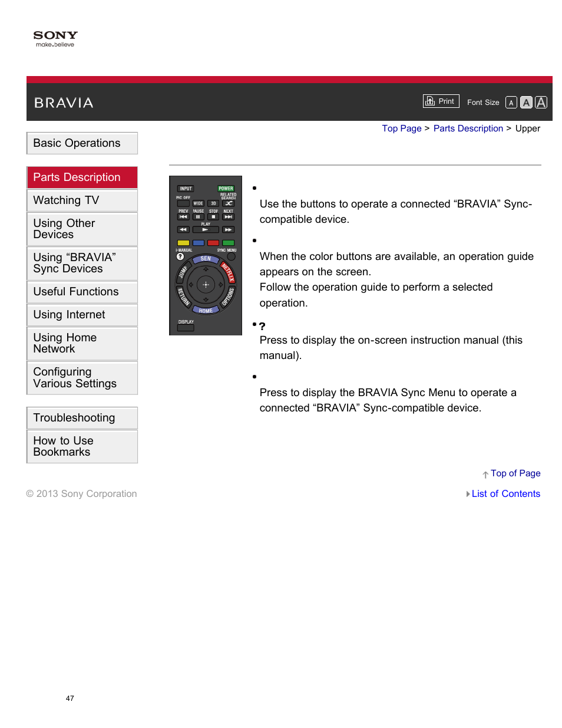Click the green color button below fast-forward
The width and height of the screenshot is (562, 728).
click(229, 243)
